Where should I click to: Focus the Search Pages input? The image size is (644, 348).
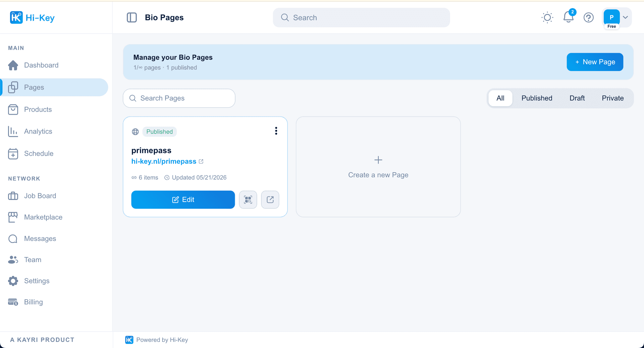point(179,98)
